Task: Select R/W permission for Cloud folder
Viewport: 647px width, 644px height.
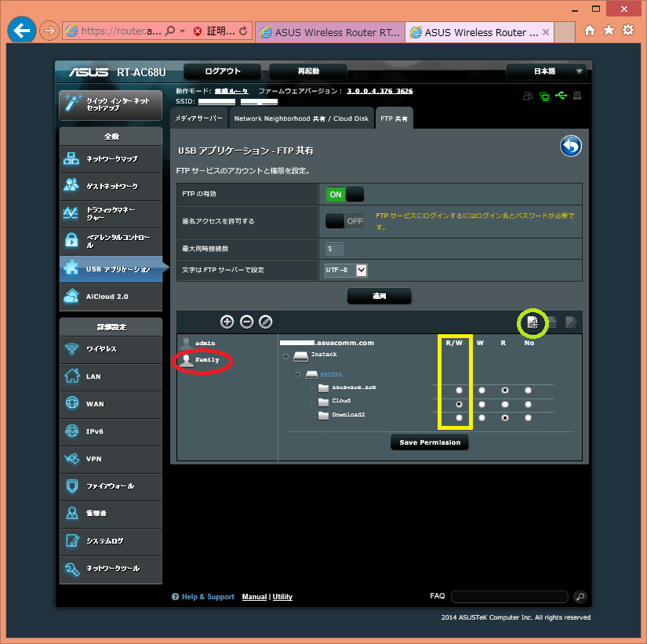Action: pos(459,404)
